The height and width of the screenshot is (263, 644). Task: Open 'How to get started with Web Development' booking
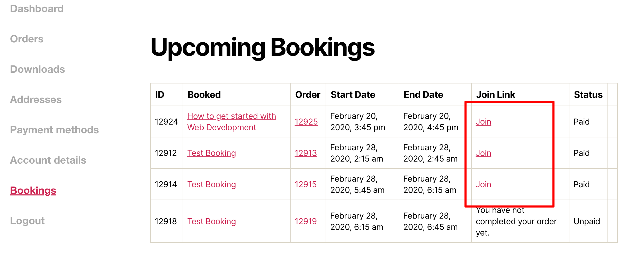pos(231,122)
